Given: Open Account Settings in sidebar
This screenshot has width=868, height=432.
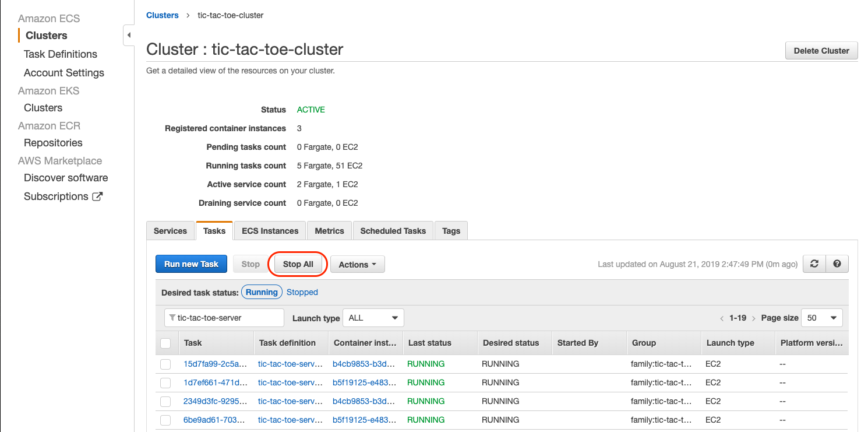Looking at the screenshot, I should (x=64, y=73).
